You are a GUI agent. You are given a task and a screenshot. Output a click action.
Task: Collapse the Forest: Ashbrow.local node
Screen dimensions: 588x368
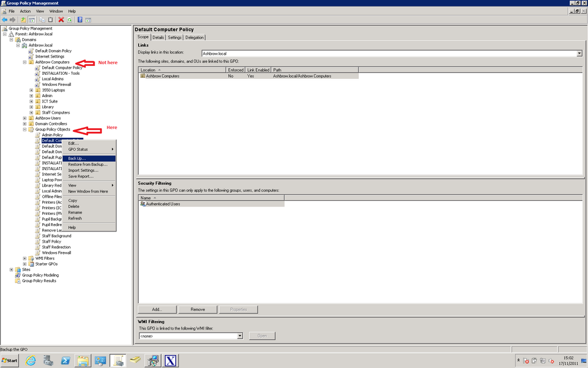[5, 34]
